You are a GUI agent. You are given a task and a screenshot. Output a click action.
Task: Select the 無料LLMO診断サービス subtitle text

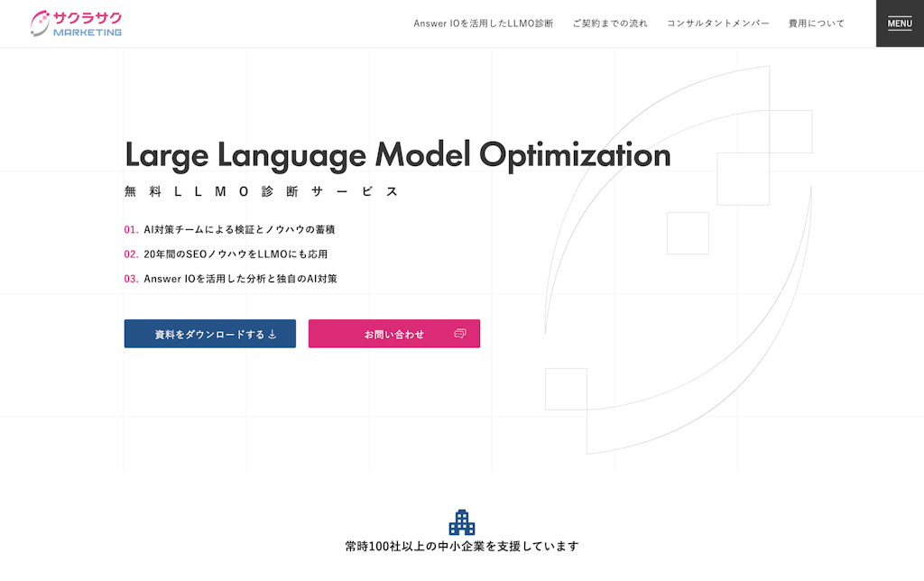coord(261,191)
